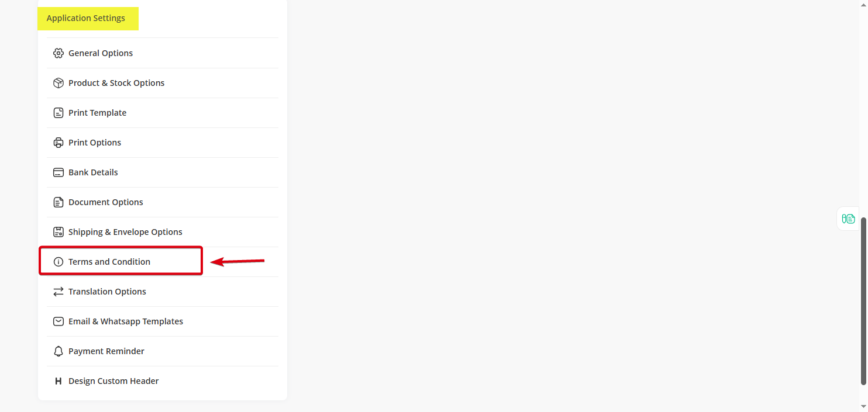Open Email & Whatsapp Templates
868x412 pixels.
[162, 321]
